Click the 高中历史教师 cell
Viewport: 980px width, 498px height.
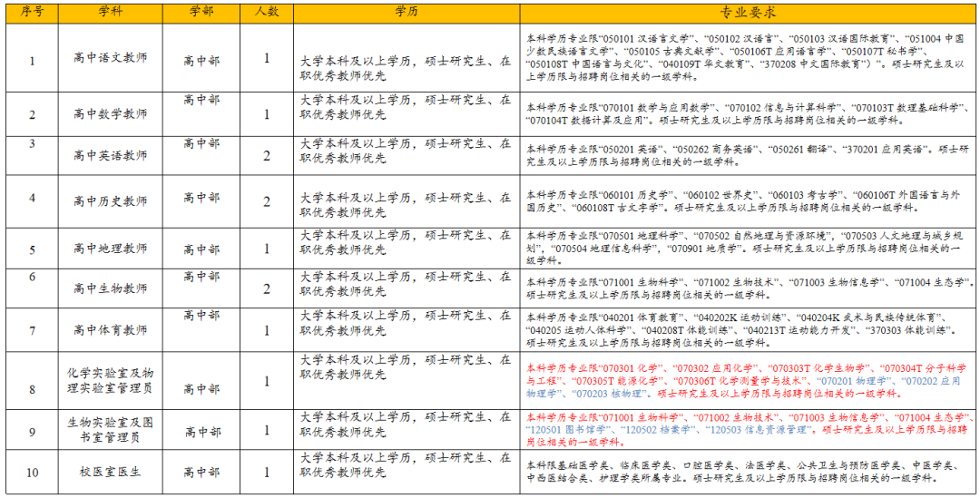pyautogui.click(x=110, y=200)
